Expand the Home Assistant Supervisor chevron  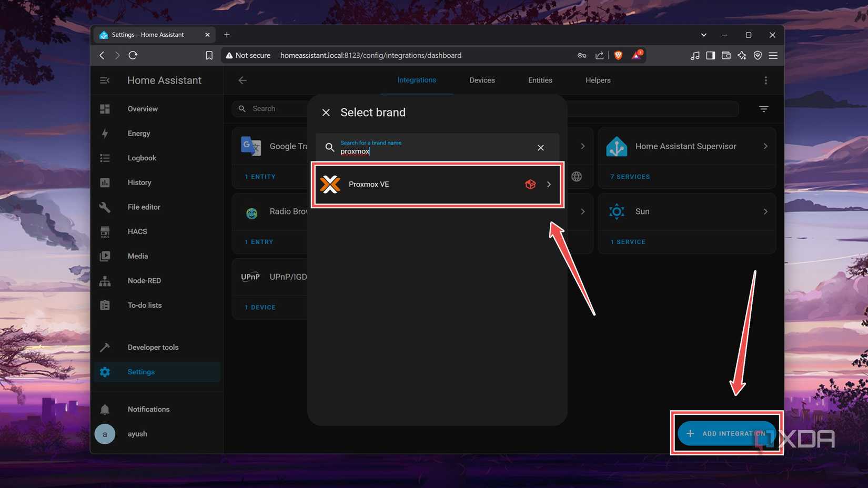point(765,146)
